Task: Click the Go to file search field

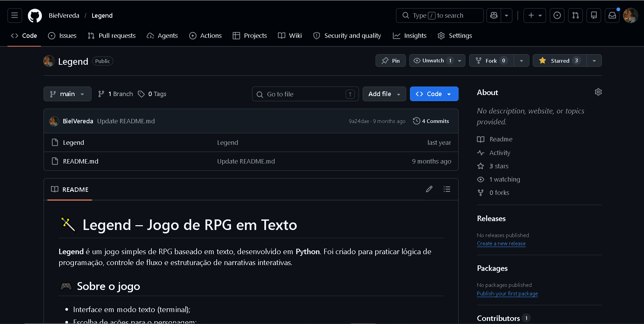Action: pos(306,94)
